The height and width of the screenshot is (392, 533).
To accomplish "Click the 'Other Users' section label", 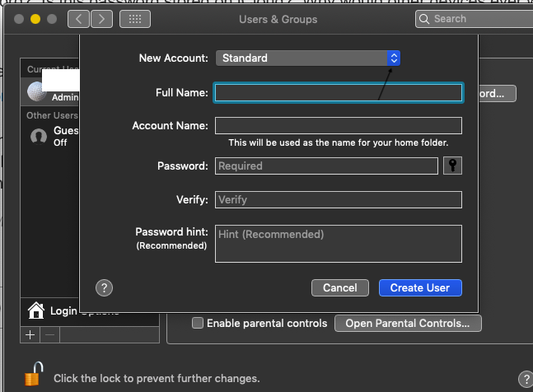I will pos(53,115).
